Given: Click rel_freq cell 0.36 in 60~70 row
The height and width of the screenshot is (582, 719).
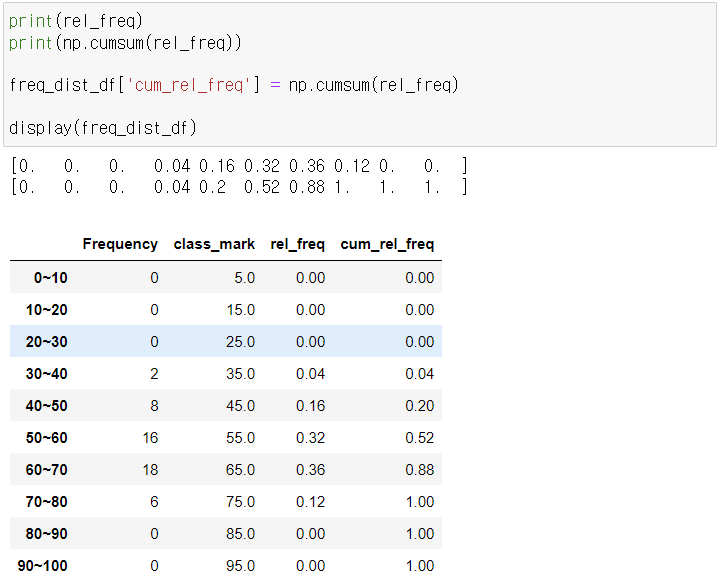Looking at the screenshot, I should (x=310, y=470).
